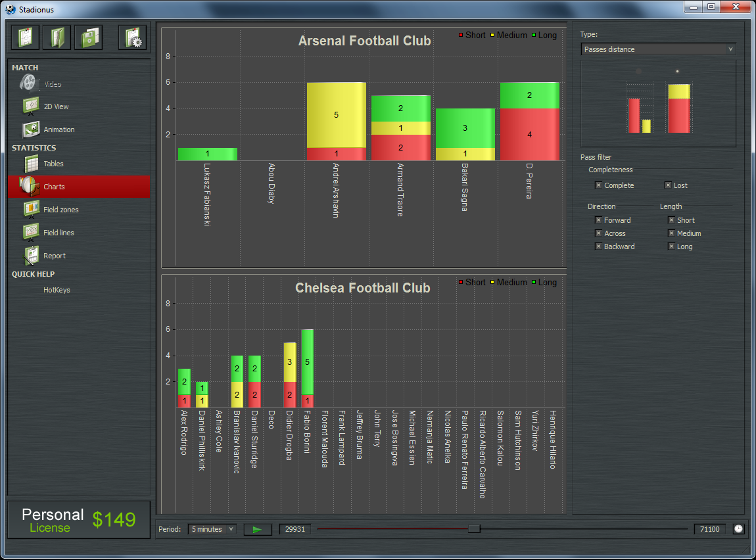This screenshot has width=756, height=560.
Task: Click the Animation monitor icon
Action: tap(32, 129)
